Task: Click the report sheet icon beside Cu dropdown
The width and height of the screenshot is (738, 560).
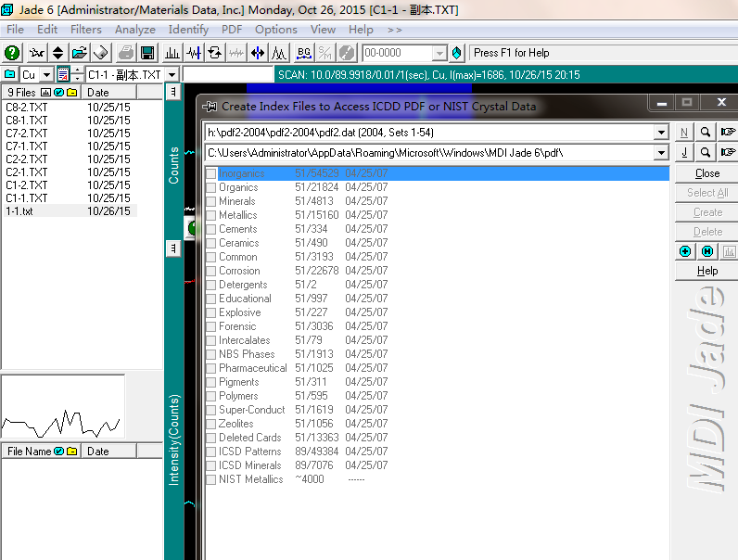Action: pyautogui.click(x=63, y=74)
